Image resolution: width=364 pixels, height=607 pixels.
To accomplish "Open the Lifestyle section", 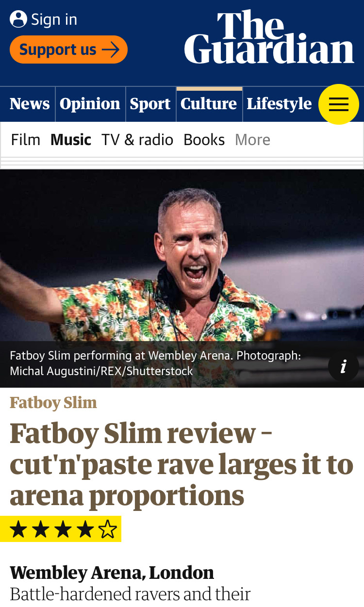I will point(280,104).
